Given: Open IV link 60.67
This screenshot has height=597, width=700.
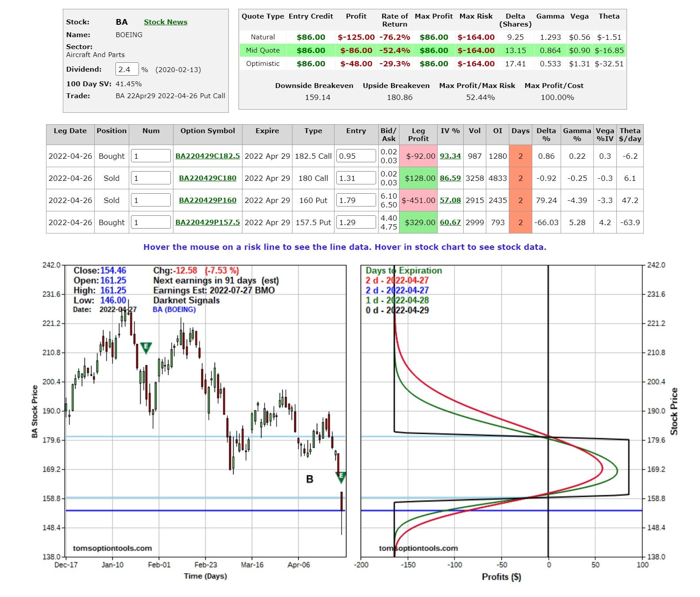Looking at the screenshot, I should click(450, 222).
